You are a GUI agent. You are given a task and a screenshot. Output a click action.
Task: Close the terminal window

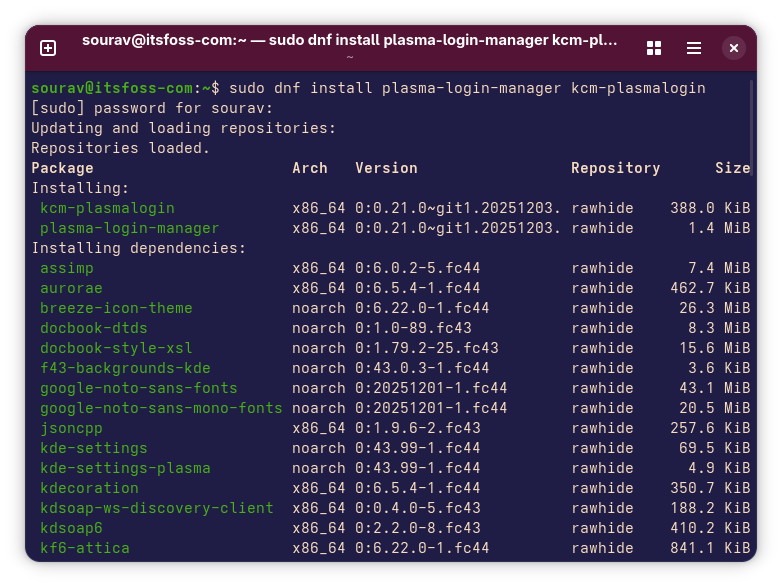[x=734, y=48]
